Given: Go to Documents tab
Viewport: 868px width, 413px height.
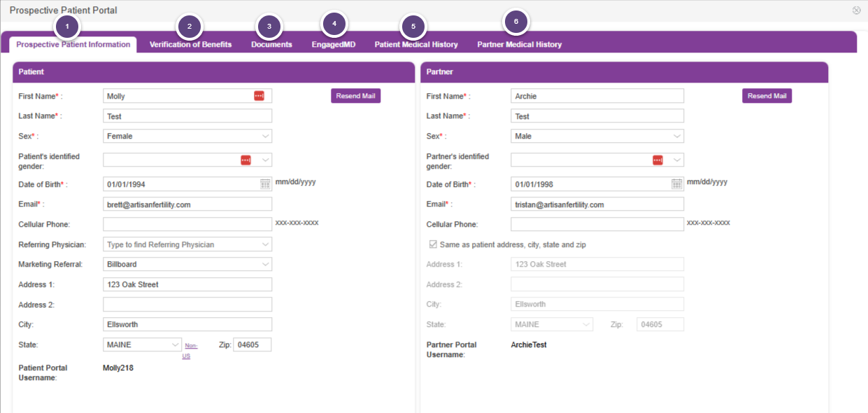Looking at the screenshot, I should [x=271, y=44].
